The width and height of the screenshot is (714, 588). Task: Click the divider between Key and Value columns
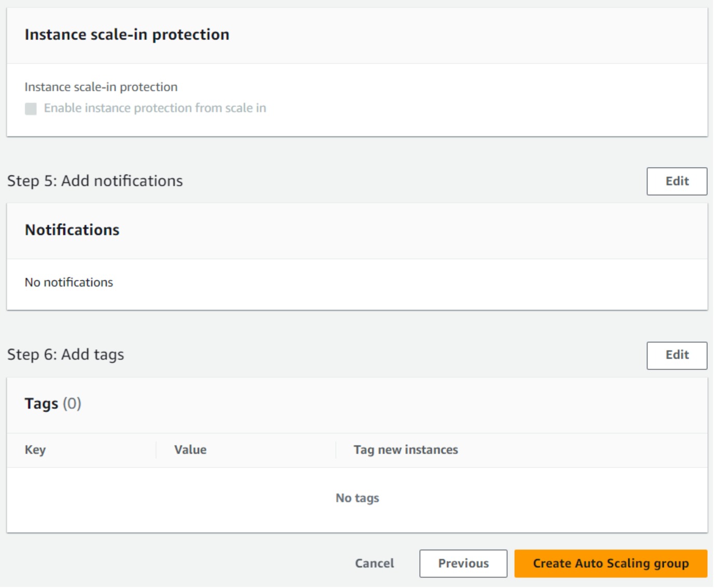pyautogui.click(x=156, y=450)
